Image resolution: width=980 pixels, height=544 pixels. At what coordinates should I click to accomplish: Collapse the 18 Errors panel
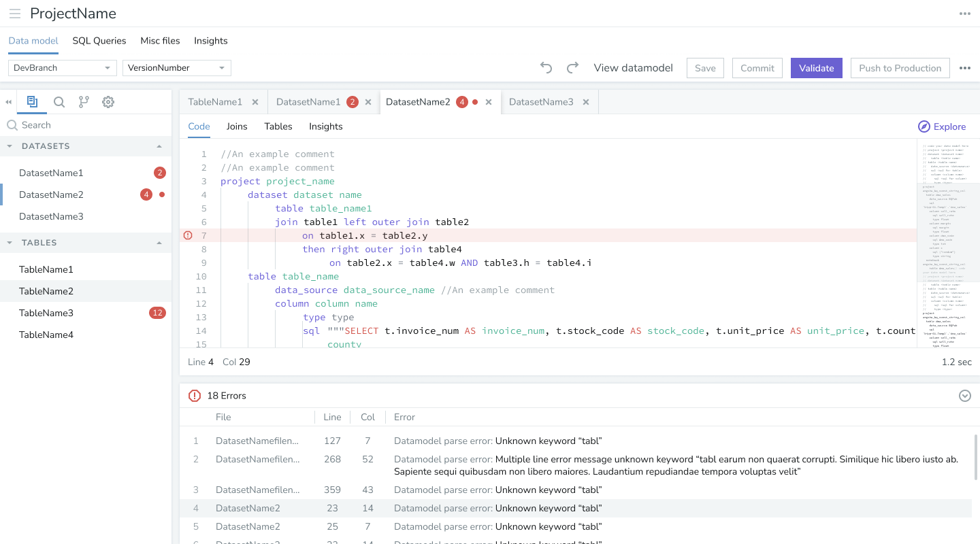pyautogui.click(x=964, y=396)
